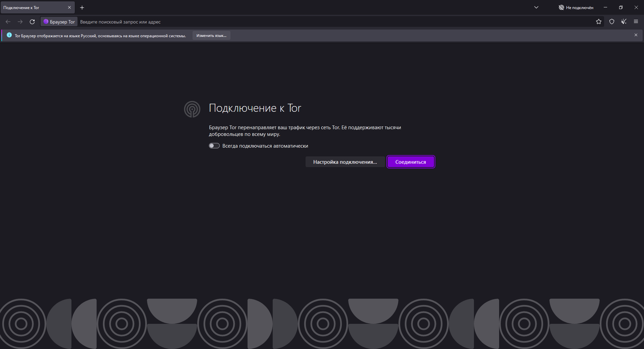The height and width of the screenshot is (349, 644).
Task: Restore down the browser window
Action: pyautogui.click(x=621, y=7)
